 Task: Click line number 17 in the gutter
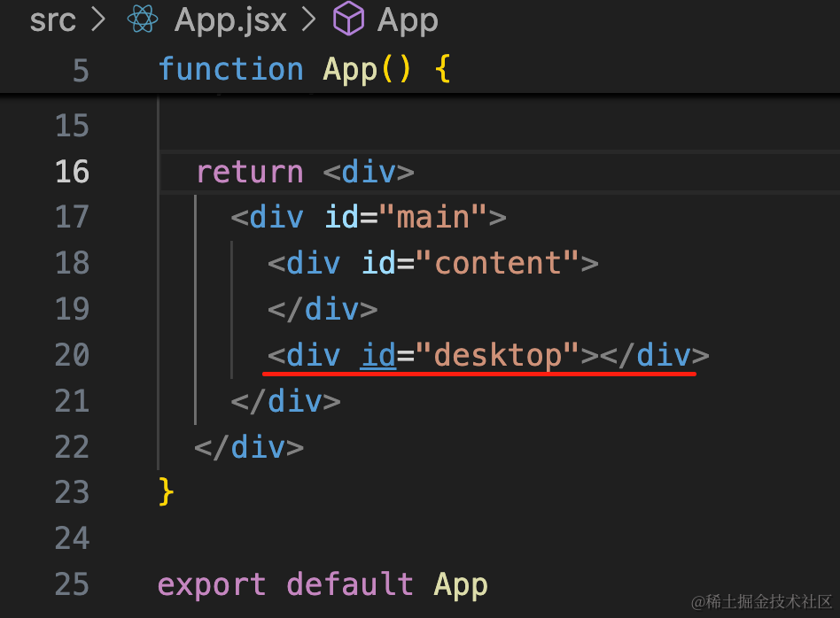tap(72, 218)
